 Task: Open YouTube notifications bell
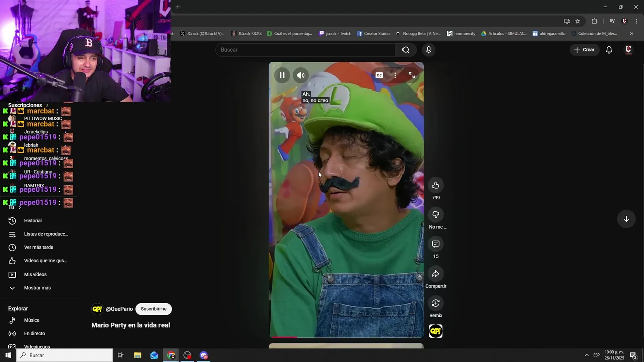click(x=609, y=50)
